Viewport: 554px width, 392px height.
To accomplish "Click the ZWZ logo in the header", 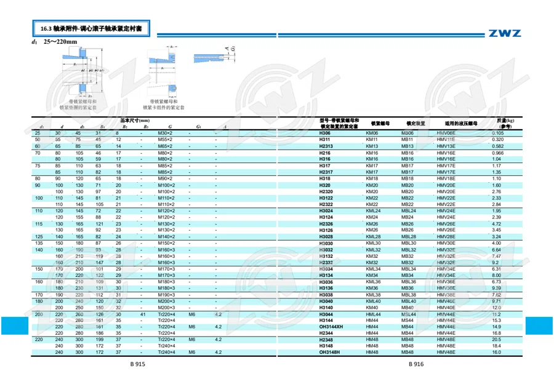I will 505,33.
